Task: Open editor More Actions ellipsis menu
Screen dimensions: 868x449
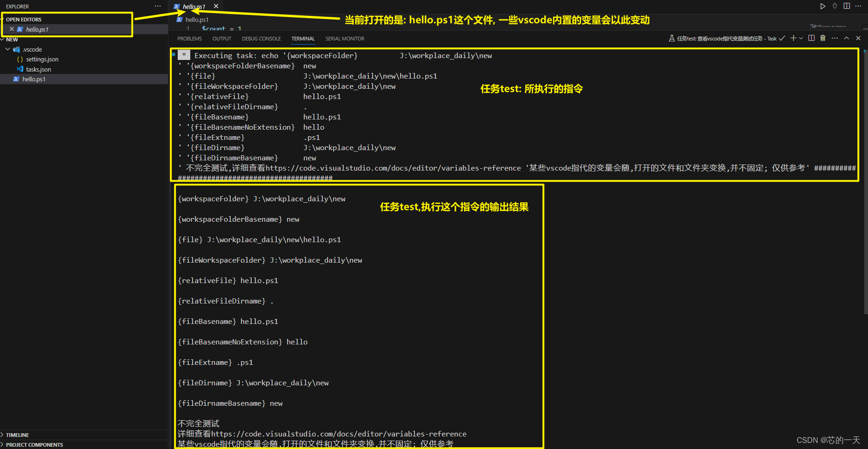Action: tap(858, 6)
